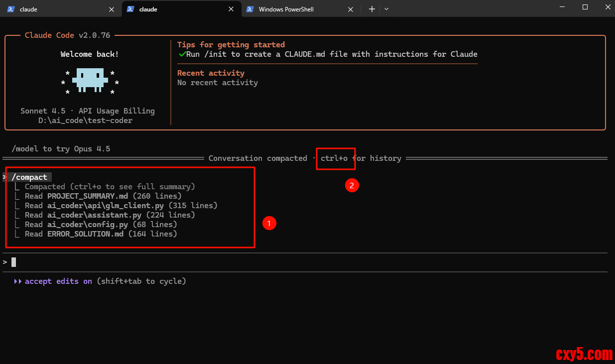This screenshot has width=615, height=364.
Task: Maximize the terminal window
Action: 585,7
